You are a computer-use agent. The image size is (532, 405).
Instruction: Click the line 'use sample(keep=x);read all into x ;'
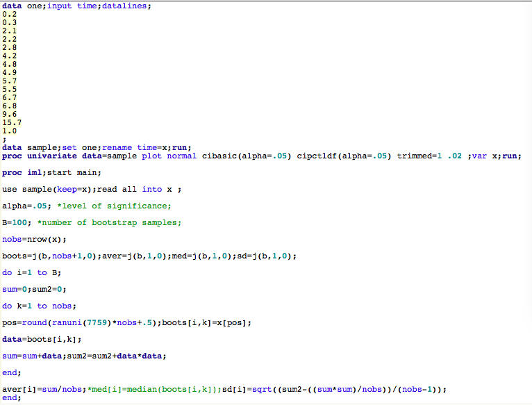(92, 189)
